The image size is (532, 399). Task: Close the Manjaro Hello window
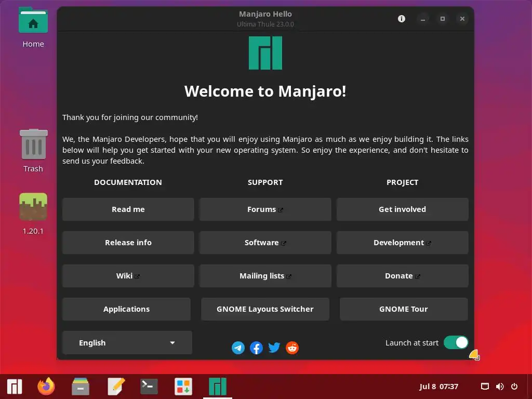tap(462, 19)
